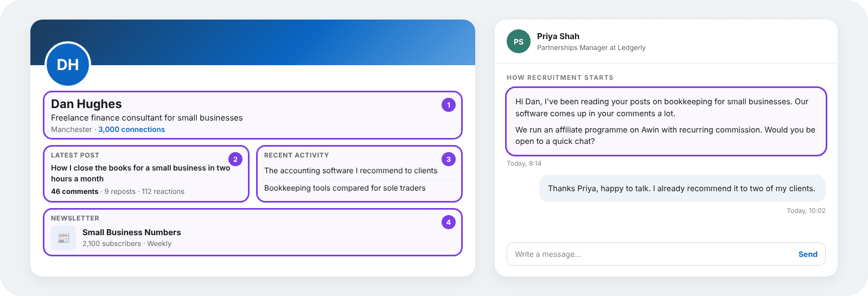This screenshot has width=868, height=296.
Task: Select Priya's message about the affiliate programme
Action: (666, 121)
